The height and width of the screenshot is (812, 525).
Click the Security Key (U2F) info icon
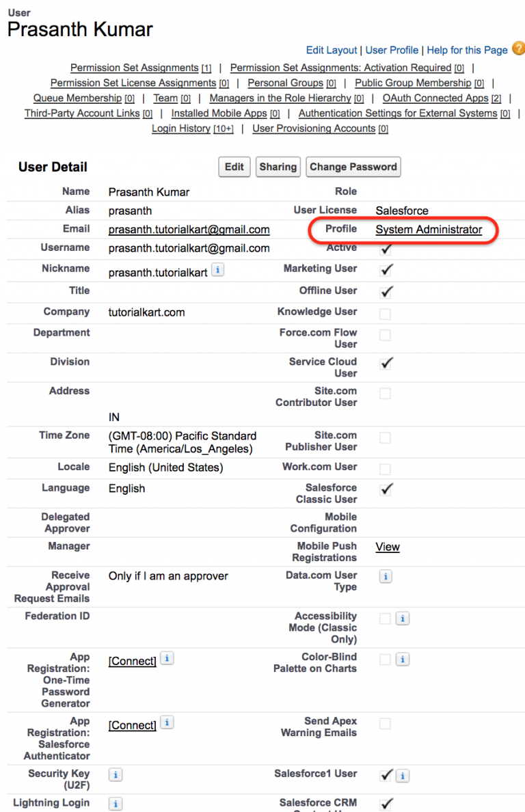click(x=116, y=774)
